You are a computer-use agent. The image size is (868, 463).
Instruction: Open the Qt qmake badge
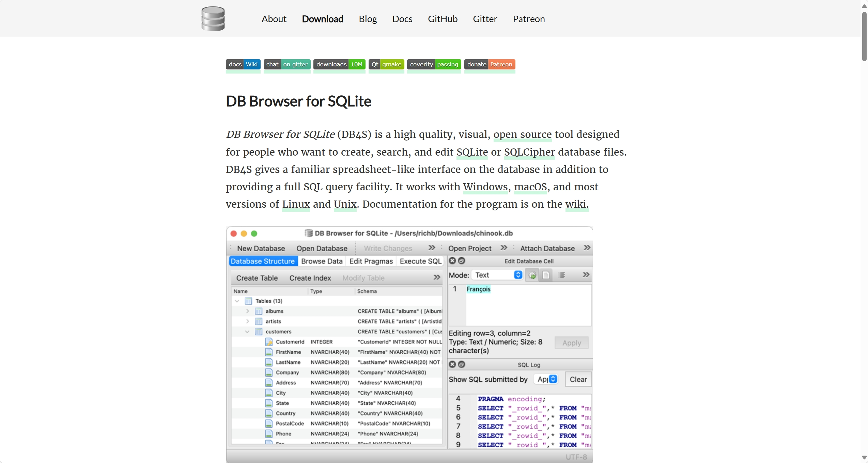(x=386, y=64)
